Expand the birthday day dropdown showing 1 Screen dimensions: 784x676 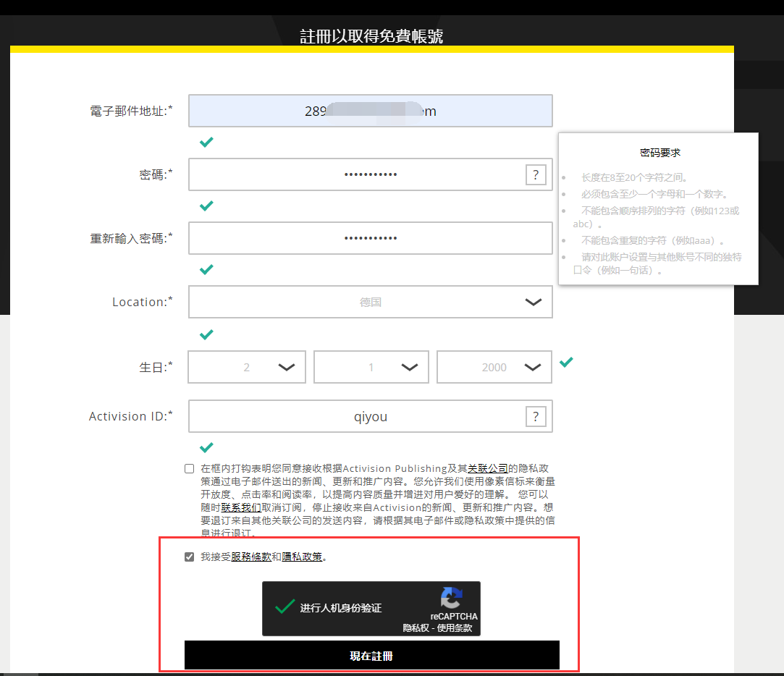tap(371, 367)
